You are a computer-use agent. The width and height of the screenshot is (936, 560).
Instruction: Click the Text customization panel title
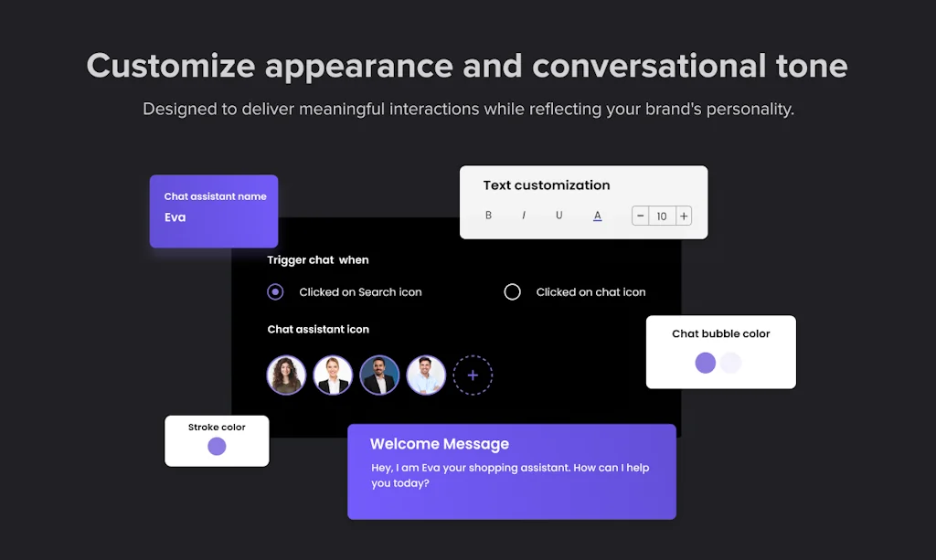546,185
